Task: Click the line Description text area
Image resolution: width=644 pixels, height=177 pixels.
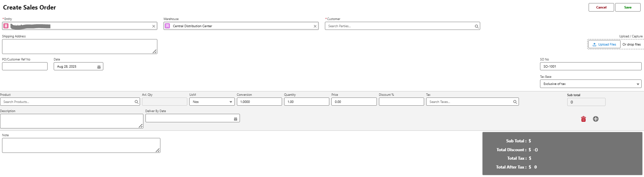Action: click(71, 121)
